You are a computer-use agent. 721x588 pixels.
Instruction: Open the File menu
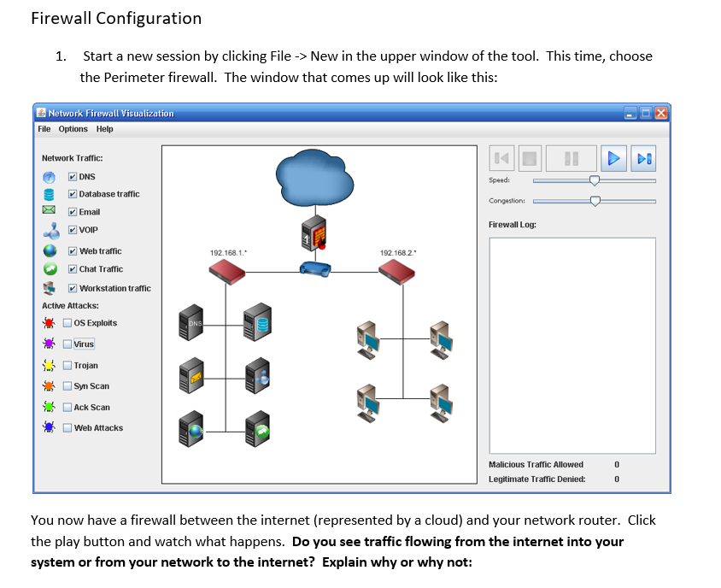click(x=43, y=129)
